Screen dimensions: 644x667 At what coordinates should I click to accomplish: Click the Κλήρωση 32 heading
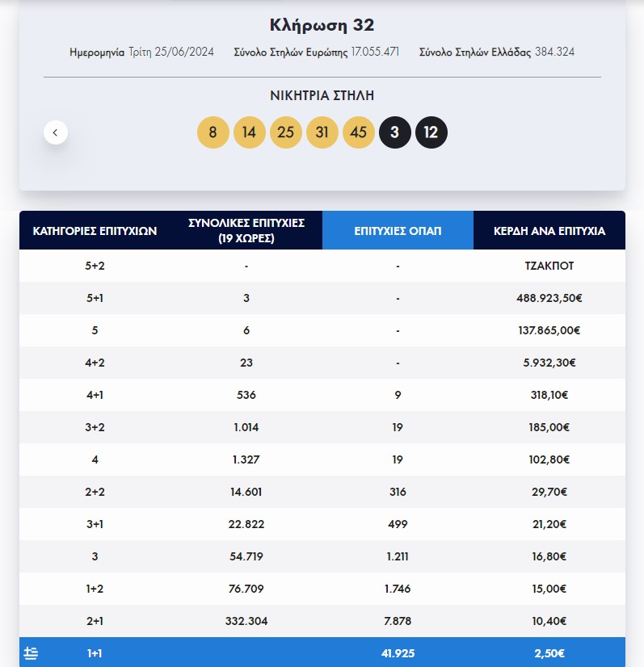(x=322, y=24)
